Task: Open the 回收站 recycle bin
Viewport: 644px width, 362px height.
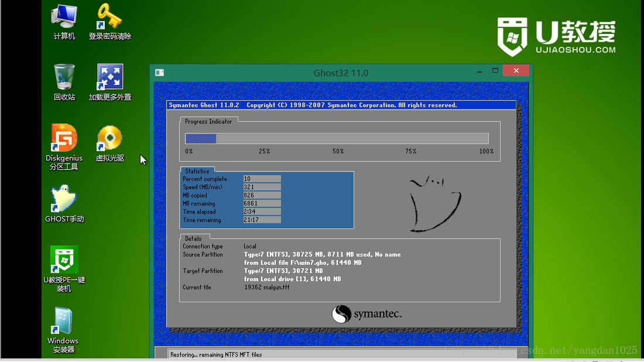Action: tap(64, 82)
